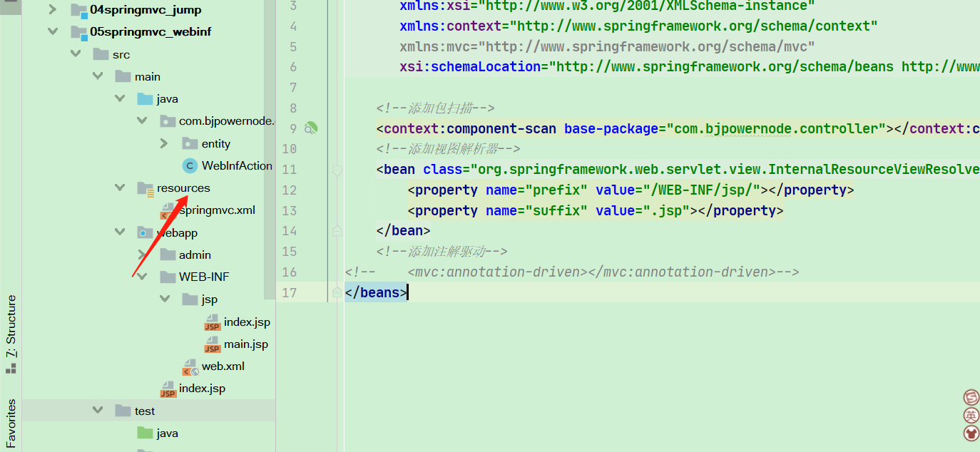This screenshot has height=452, width=980.
Task: Expand the 04springmvc_jump module
Action: [x=52, y=10]
